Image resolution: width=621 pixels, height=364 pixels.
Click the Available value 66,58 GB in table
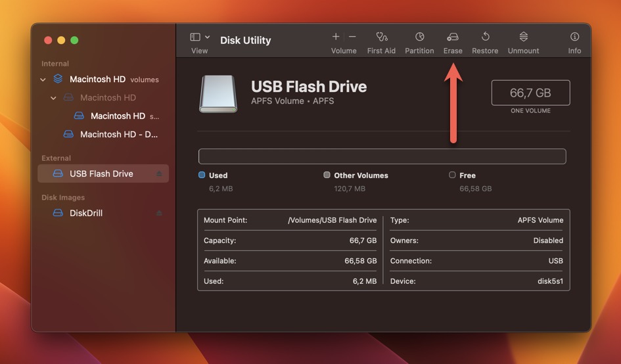(360, 261)
